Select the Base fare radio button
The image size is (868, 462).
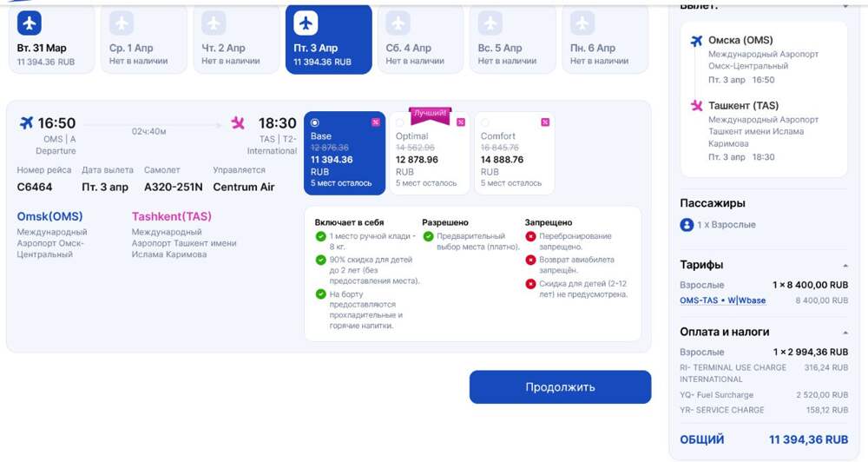coord(315,122)
